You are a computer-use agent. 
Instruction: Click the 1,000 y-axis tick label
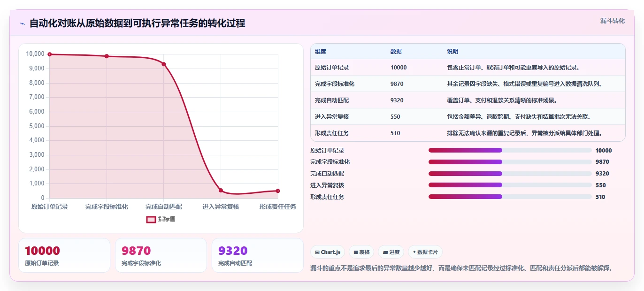pyautogui.click(x=37, y=184)
